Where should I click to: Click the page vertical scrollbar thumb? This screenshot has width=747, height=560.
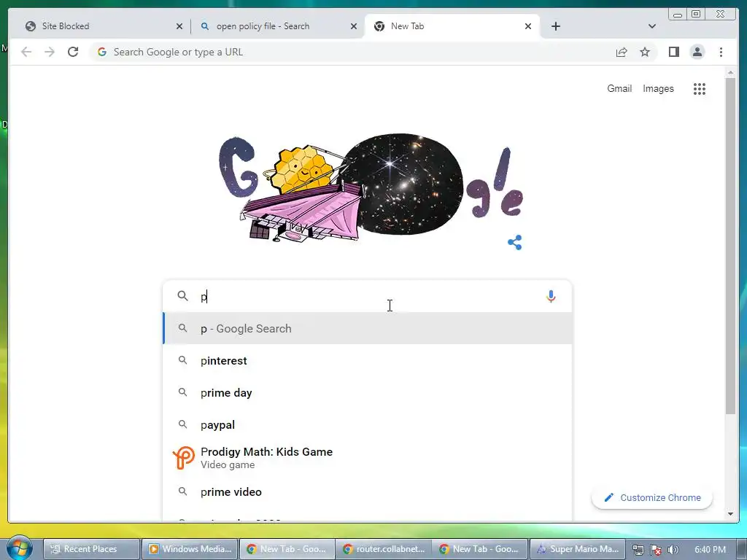[x=730, y=245]
